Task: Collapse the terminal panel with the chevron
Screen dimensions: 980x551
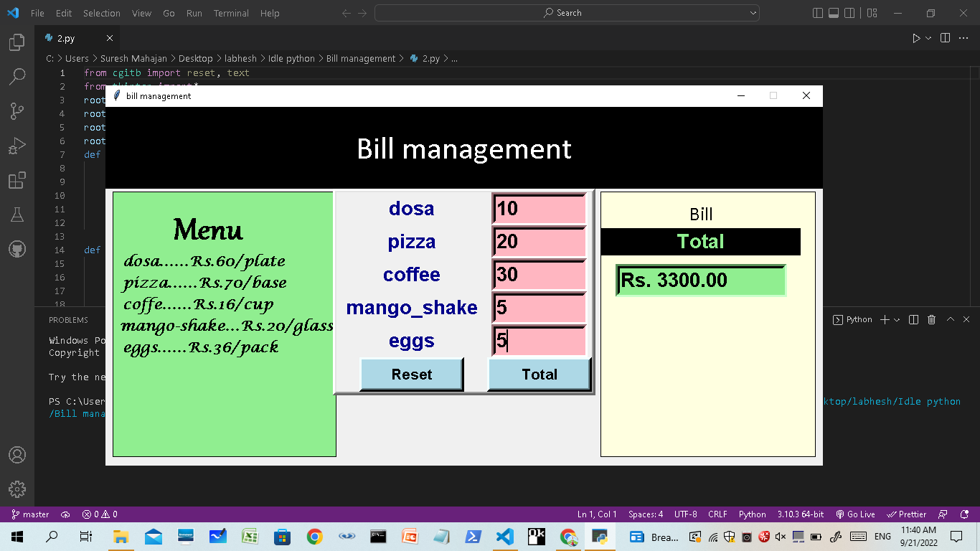Action: 950,319
